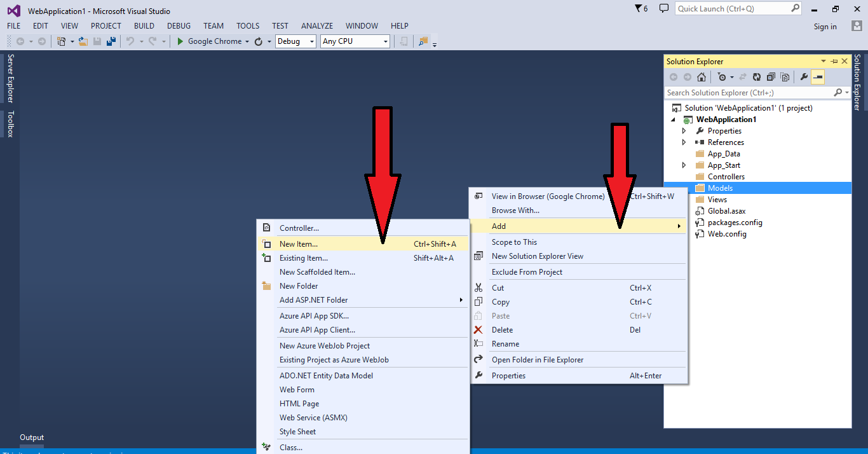Viewport: 868px width, 454px height.
Task: Expand the References node
Action: pyautogui.click(x=684, y=142)
